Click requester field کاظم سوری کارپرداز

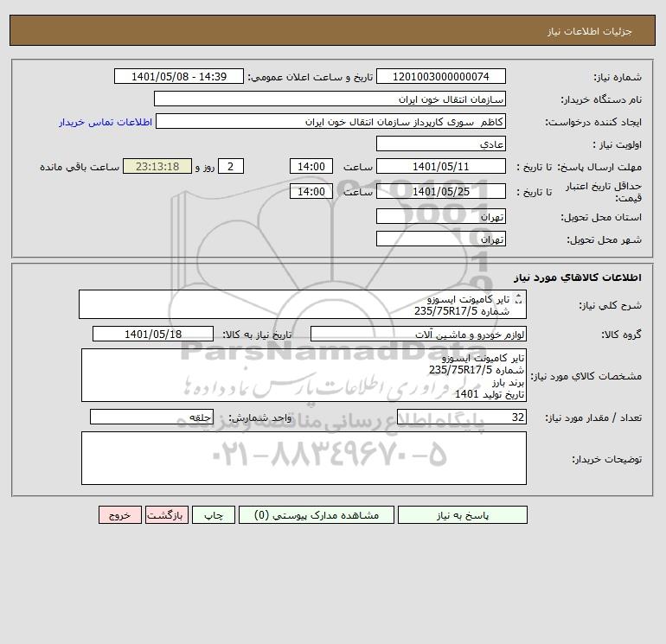point(331,121)
